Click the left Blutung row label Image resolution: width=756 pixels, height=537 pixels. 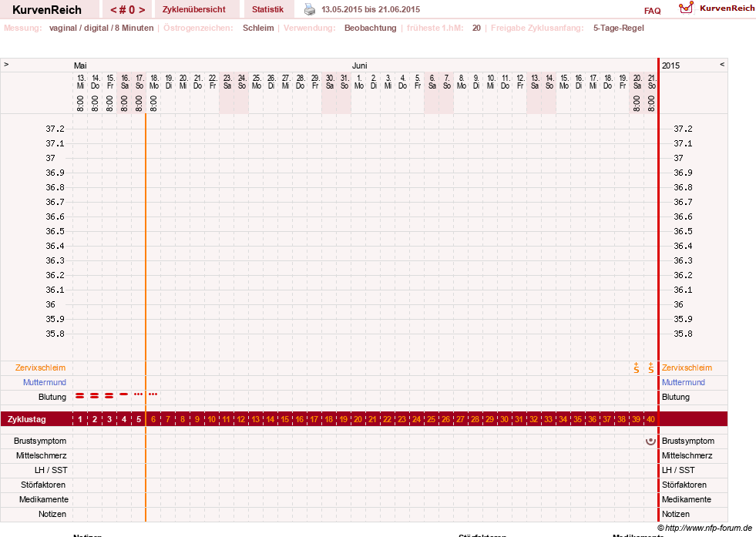(x=52, y=398)
